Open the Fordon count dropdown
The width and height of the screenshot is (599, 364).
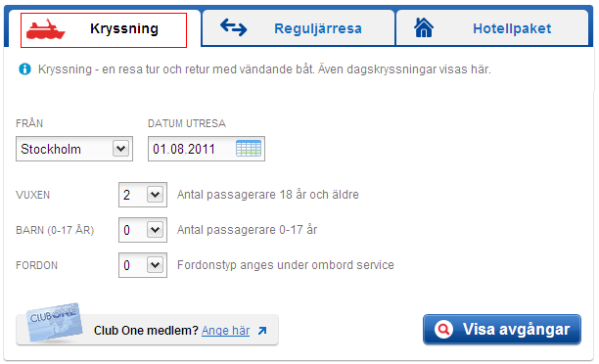[143, 265]
